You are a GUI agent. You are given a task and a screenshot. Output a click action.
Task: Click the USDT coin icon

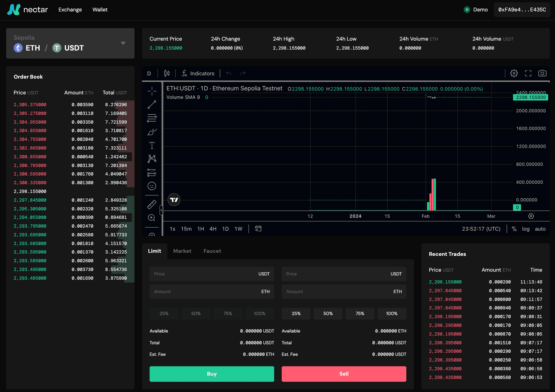click(57, 48)
